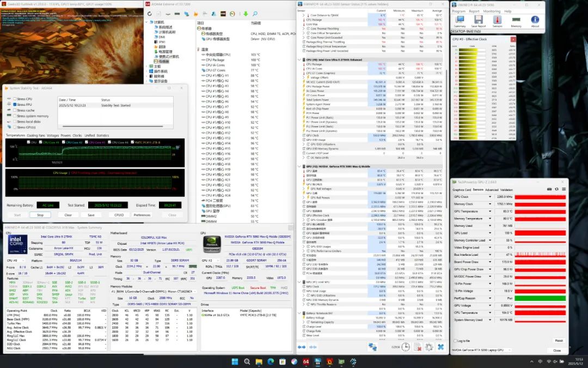Open the GPU Clock sensor dropdown in GPU-Z
588x368 pixels.
490,197
